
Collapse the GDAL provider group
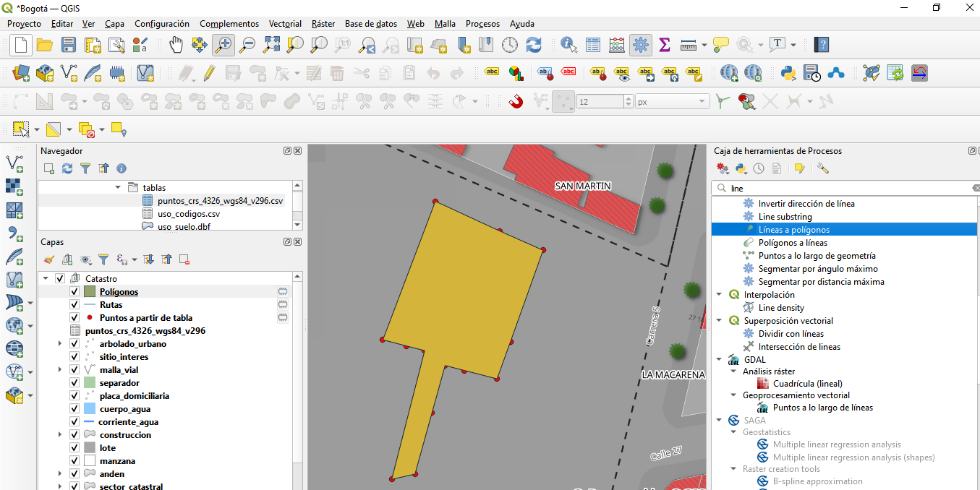pyautogui.click(x=720, y=360)
